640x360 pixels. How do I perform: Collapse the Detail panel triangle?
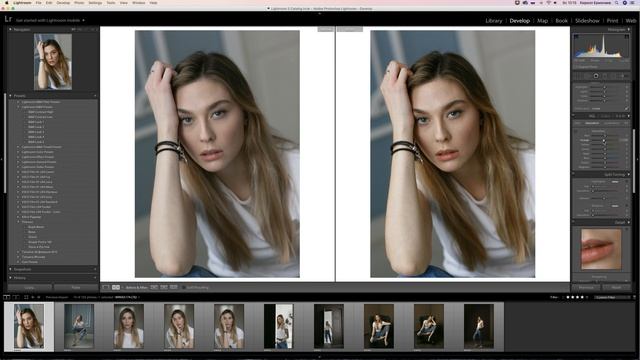(x=629, y=222)
